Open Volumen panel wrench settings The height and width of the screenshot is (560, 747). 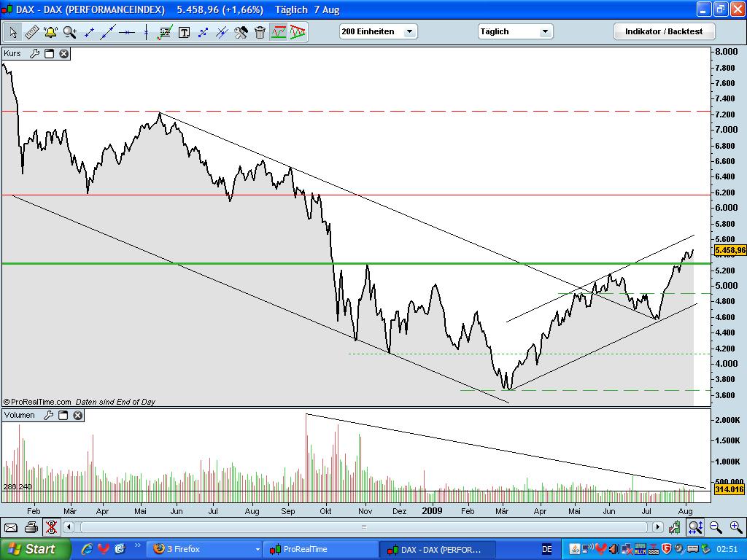point(48,415)
